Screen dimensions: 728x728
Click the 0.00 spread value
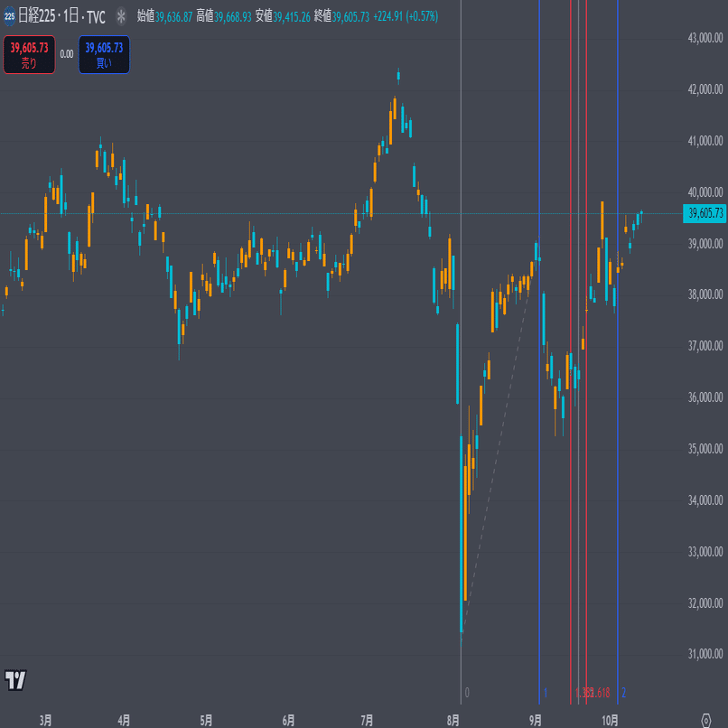[x=67, y=54]
